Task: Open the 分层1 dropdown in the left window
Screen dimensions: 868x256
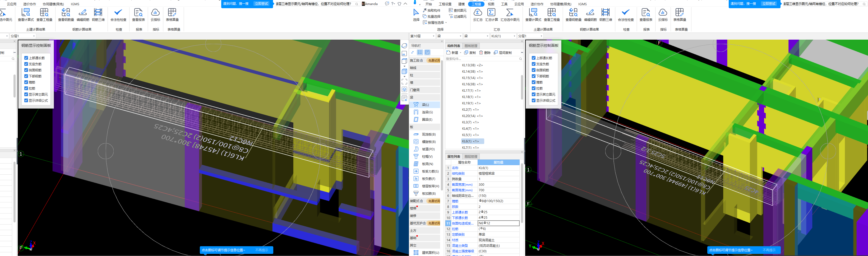Action: click(x=22, y=36)
